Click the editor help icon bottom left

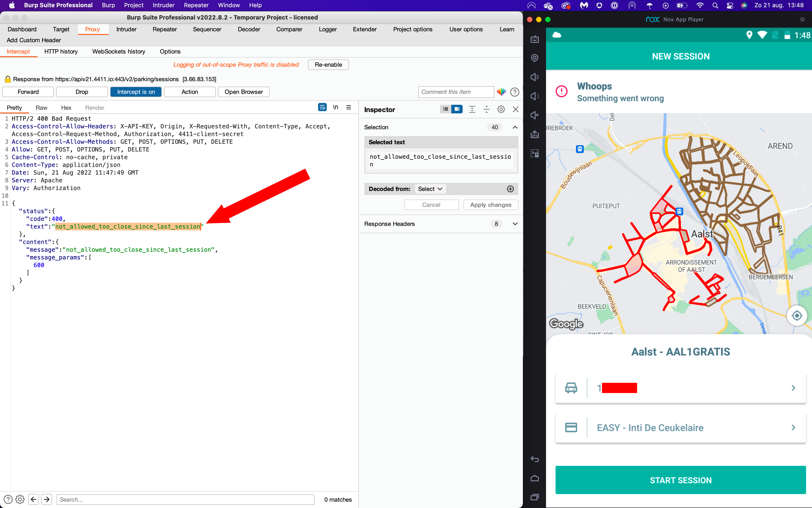click(8, 499)
